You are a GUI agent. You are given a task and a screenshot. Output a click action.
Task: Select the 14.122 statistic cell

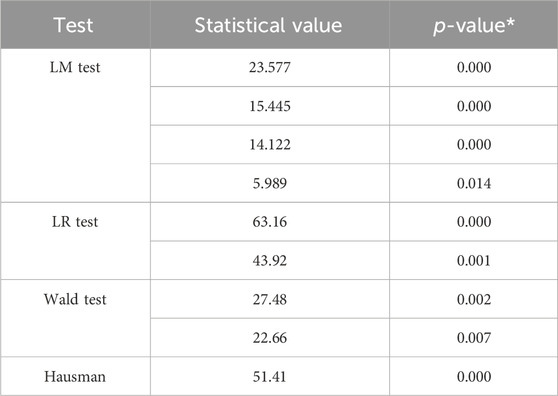(x=270, y=144)
